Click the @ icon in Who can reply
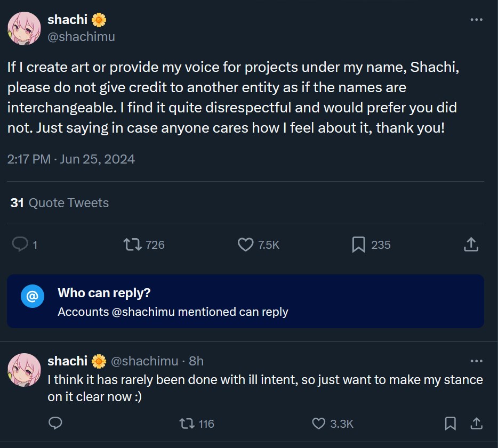Screen dimensions: 498x448 32,296
